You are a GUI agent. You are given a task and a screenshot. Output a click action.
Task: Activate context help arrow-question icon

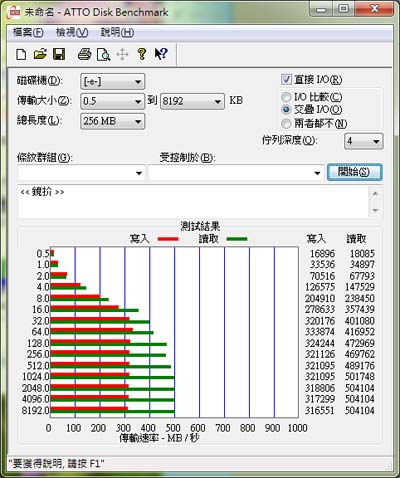click(161, 54)
